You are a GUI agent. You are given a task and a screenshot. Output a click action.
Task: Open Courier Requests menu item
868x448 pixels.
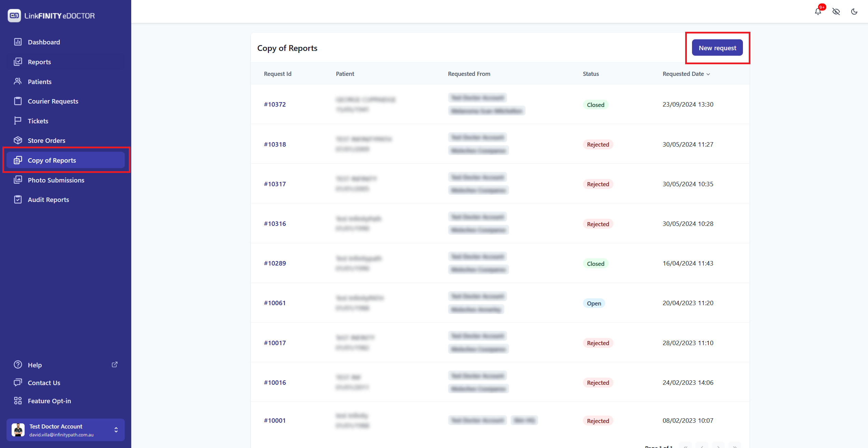coord(53,101)
